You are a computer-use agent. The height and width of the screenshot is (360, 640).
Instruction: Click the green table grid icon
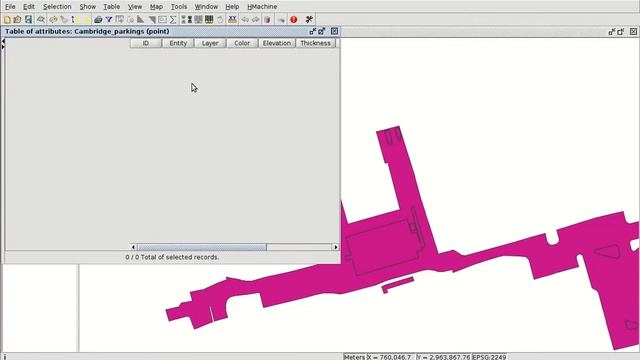(209, 20)
